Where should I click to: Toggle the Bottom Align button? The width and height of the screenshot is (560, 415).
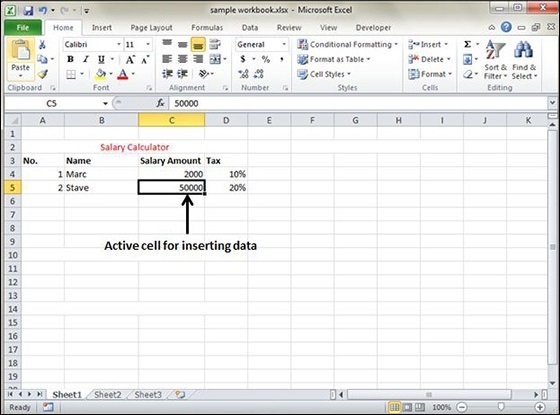point(198,45)
